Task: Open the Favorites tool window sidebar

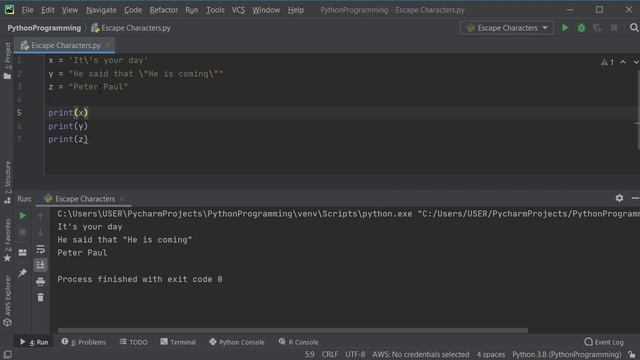Action: (x=7, y=240)
